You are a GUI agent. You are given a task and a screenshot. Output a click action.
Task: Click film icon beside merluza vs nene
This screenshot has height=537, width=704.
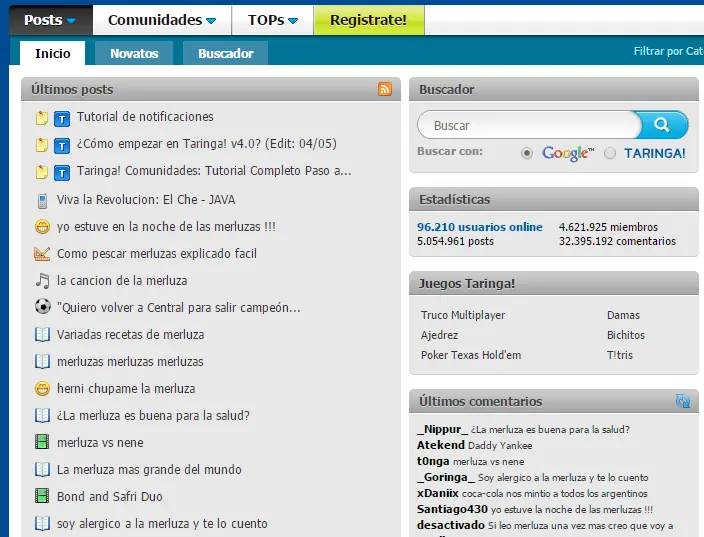tap(42, 442)
